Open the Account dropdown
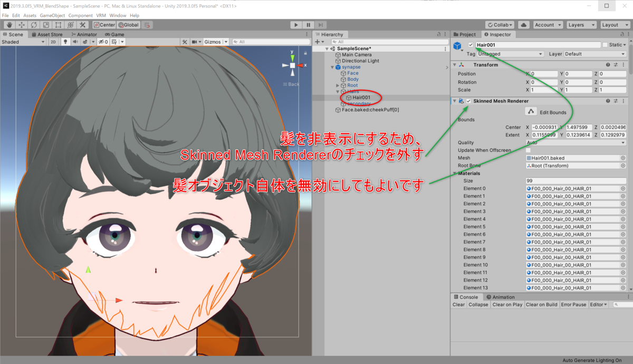This screenshot has width=633, height=364. (548, 25)
